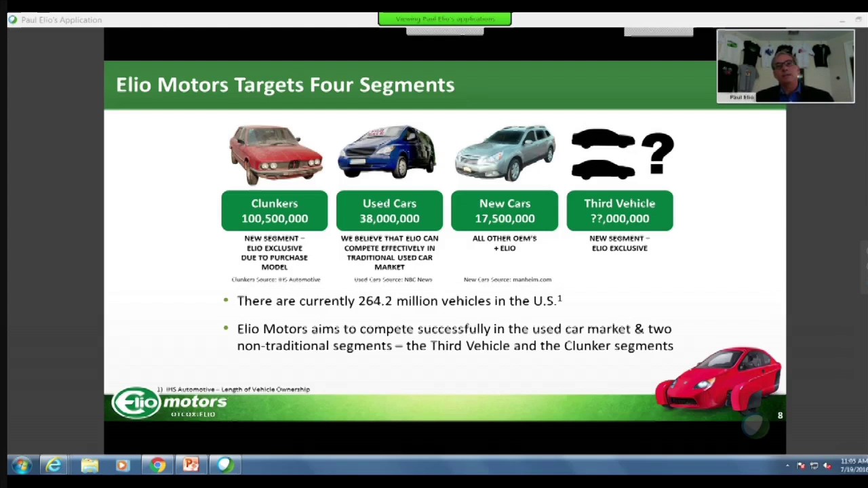Select the New Cars 17,500,000 green box
This screenshot has width=868, height=488.
(x=505, y=211)
